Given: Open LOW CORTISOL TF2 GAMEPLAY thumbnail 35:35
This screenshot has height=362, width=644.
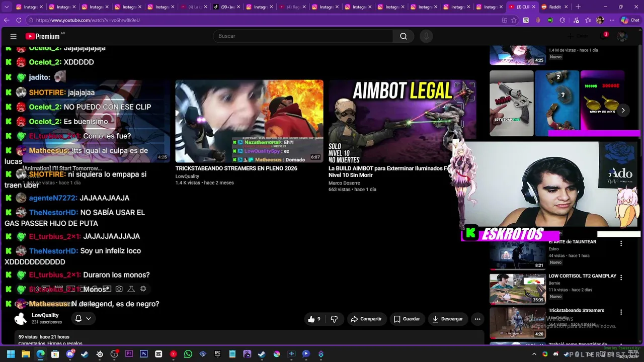Looking at the screenshot, I should (517, 289).
